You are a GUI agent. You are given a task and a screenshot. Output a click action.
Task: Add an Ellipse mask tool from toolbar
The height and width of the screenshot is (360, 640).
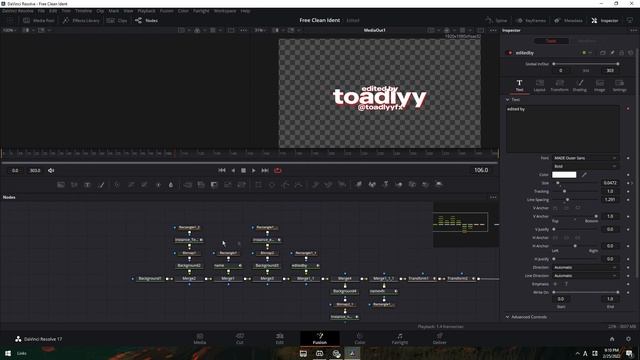[x=272, y=185]
